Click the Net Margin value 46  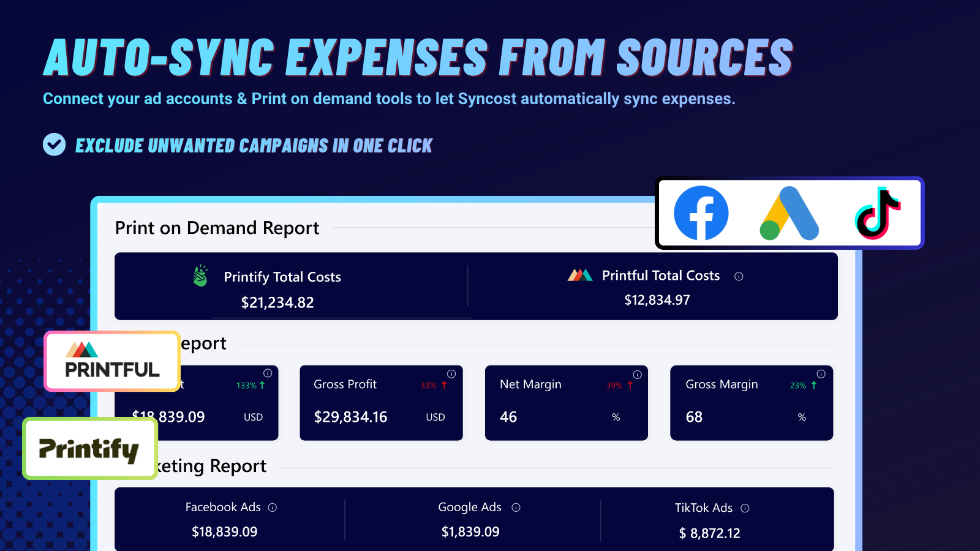click(x=508, y=417)
